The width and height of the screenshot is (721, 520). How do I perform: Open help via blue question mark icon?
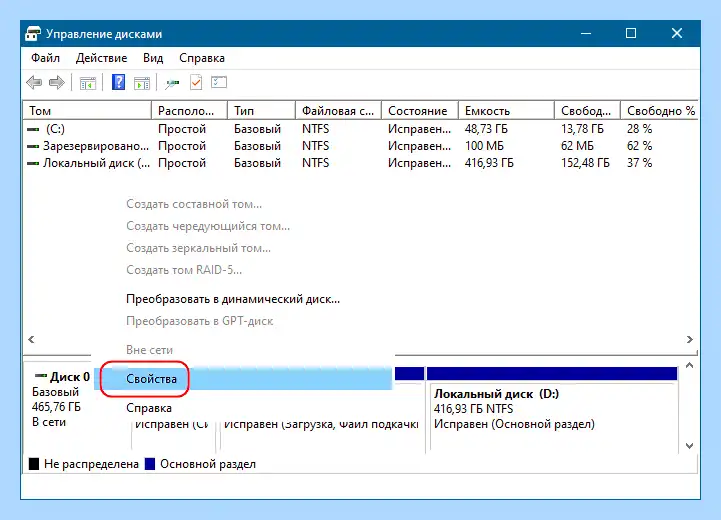click(x=118, y=83)
